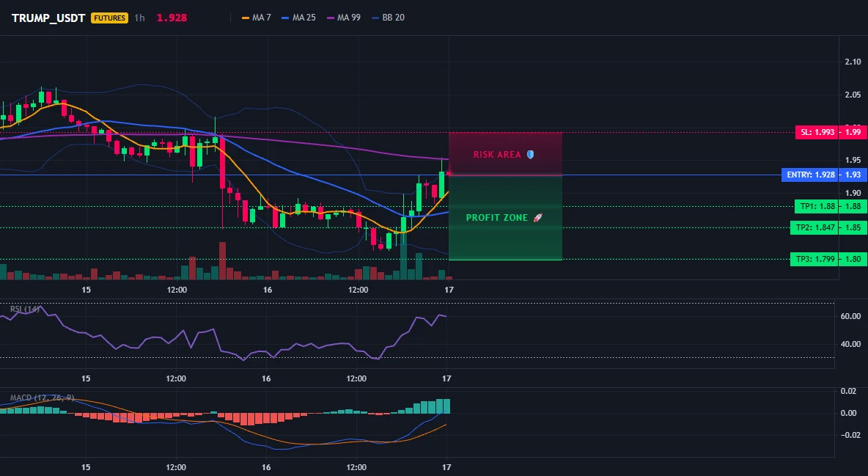Toggle the BB 20 legend item
This screenshot has width=868, height=476.
(388, 18)
